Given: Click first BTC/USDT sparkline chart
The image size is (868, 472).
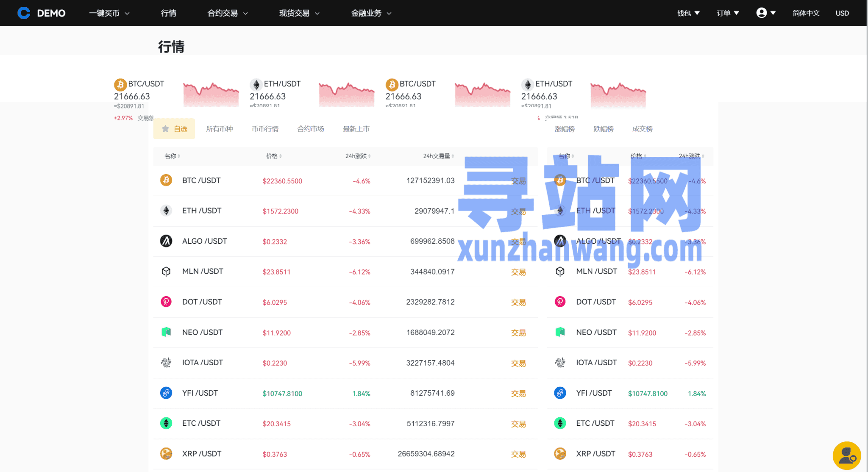Looking at the screenshot, I should [x=211, y=94].
